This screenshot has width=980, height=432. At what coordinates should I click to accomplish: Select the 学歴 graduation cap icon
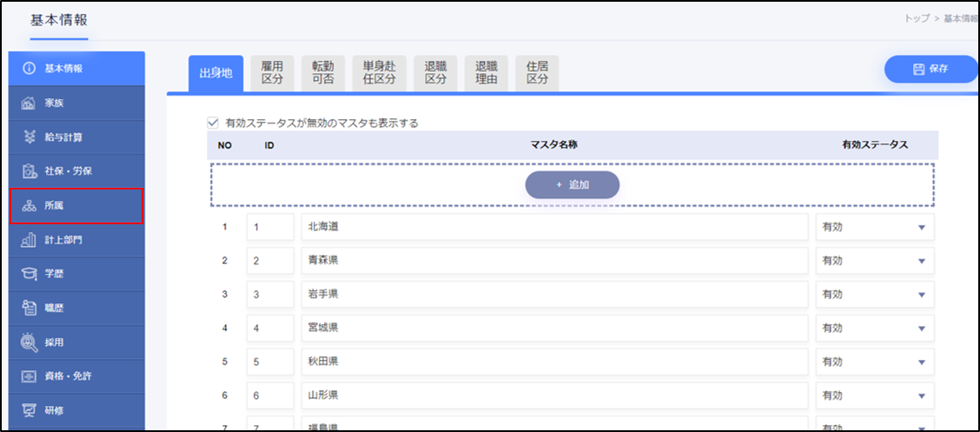point(27,275)
